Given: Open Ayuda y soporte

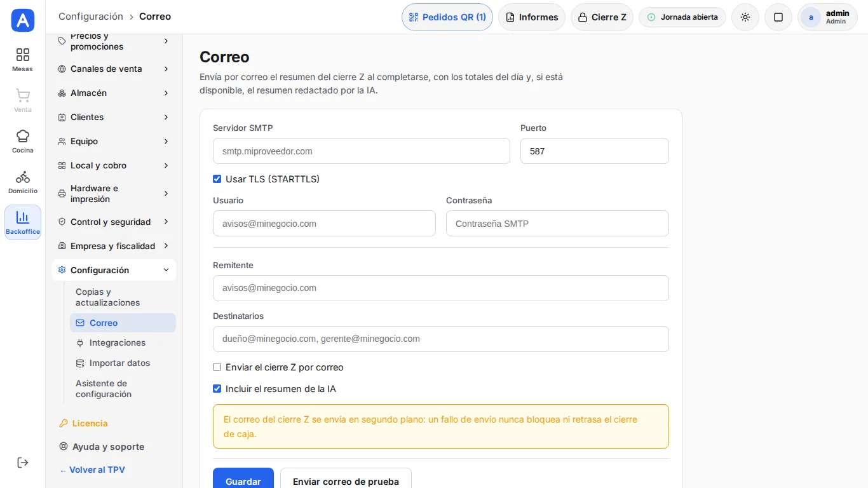Looking at the screenshot, I should pos(102,447).
